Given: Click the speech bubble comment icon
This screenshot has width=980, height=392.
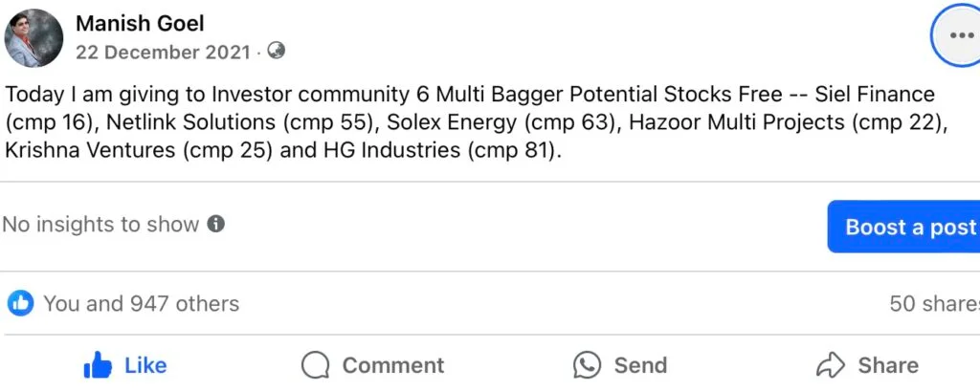Looking at the screenshot, I should pos(316,365).
